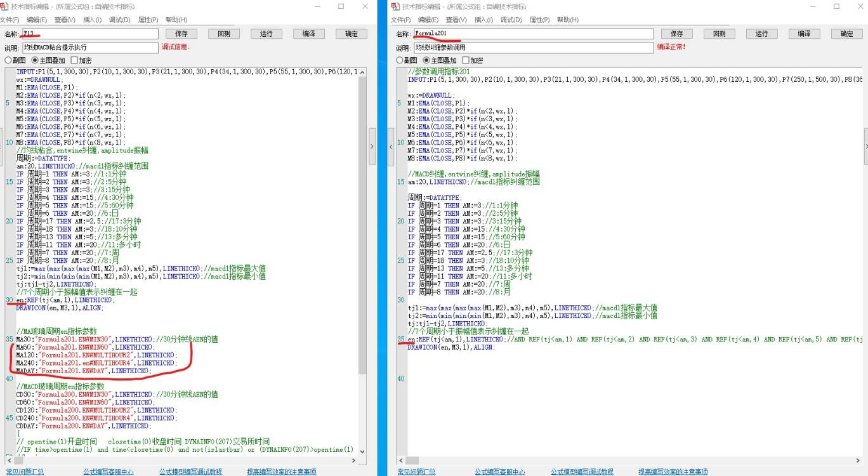Click left editor's vertical scrollbar thumb

pos(362,224)
